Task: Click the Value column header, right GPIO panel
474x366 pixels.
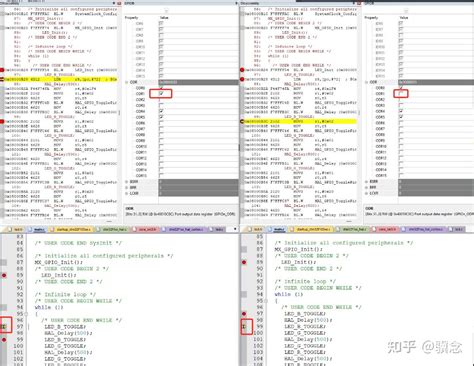Action: pyautogui.click(x=404, y=18)
